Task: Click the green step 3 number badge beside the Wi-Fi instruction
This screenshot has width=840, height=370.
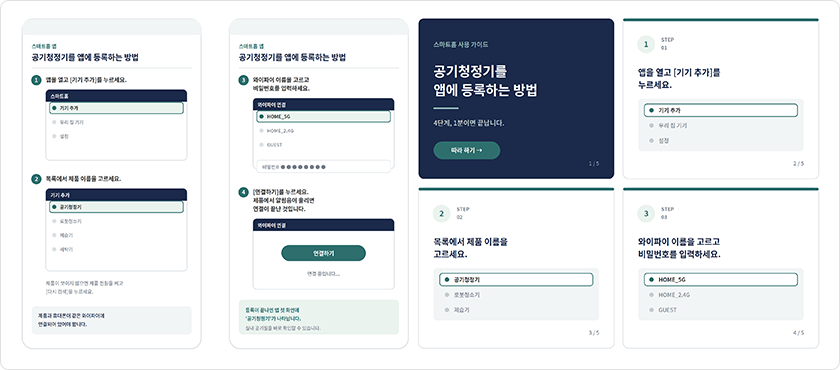Action: click(x=243, y=80)
